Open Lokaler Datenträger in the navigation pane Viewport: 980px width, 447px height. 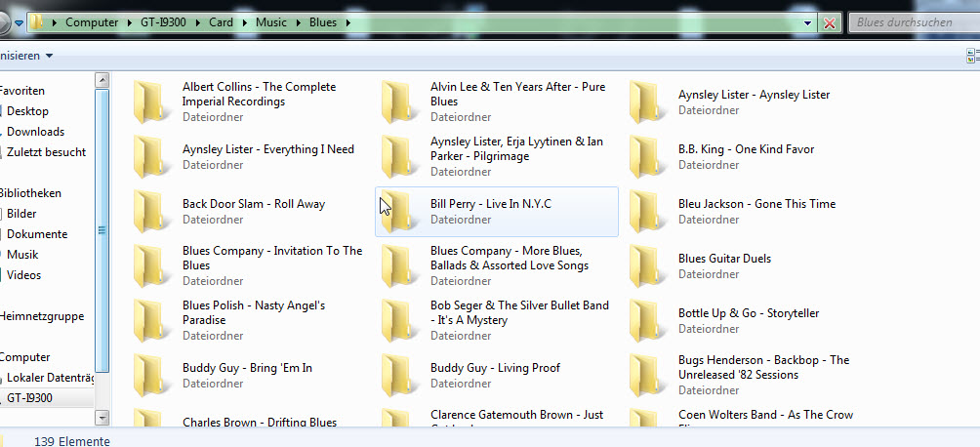pos(50,378)
